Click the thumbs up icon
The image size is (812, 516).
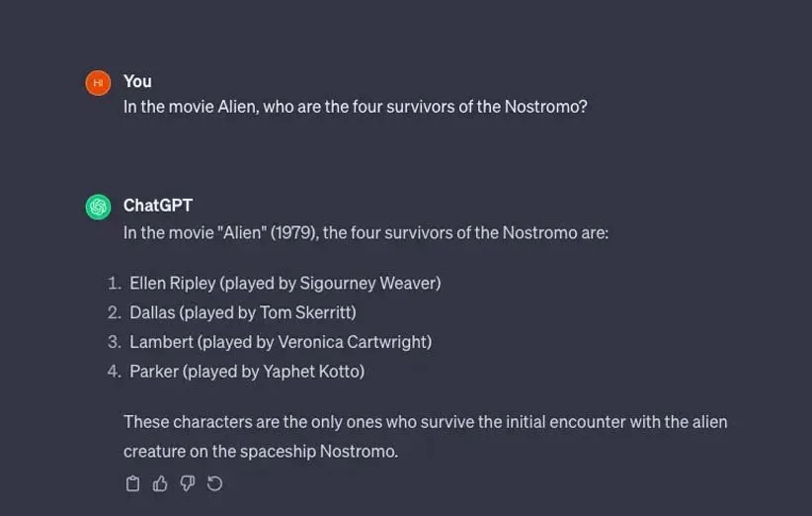point(160,483)
